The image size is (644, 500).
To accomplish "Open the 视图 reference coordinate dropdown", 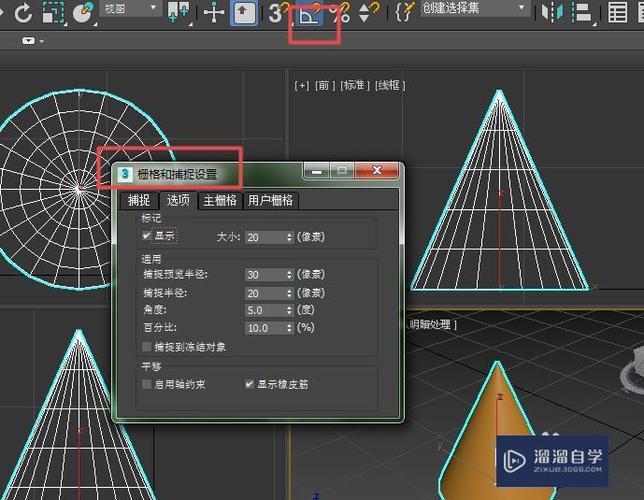I will tap(130, 8).
